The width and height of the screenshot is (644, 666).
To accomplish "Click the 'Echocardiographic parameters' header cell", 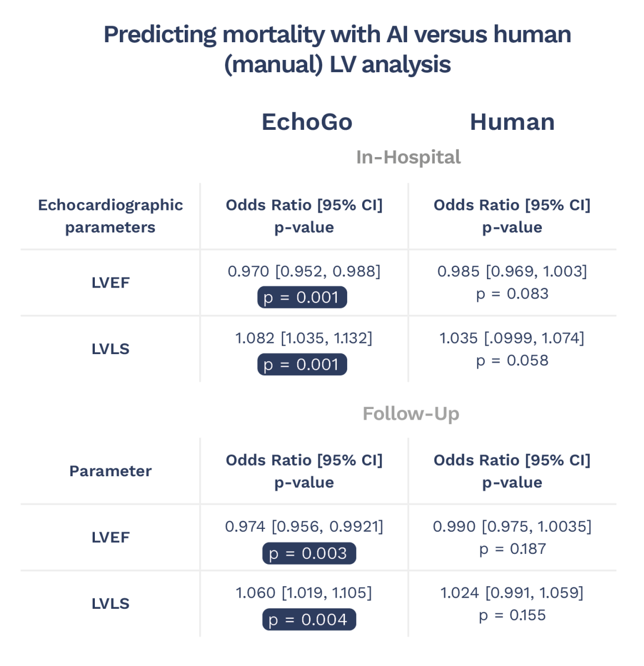I will coord(110,216).
